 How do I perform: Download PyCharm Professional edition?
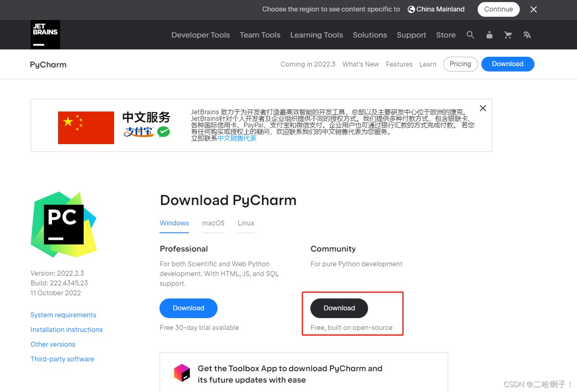[188, 308]
